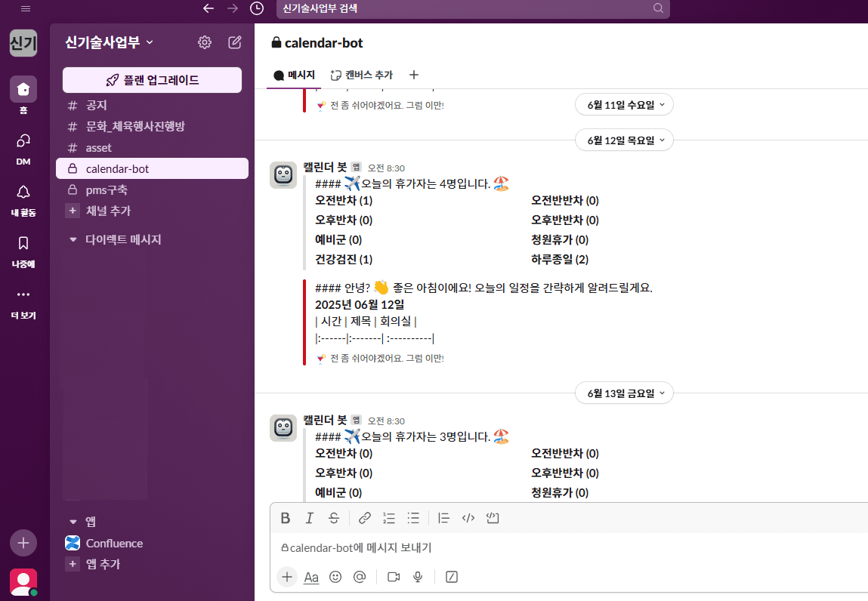Viewport: 868px width, 601px height.
Task: Insert a link in the message
Action: pos(364,518)
